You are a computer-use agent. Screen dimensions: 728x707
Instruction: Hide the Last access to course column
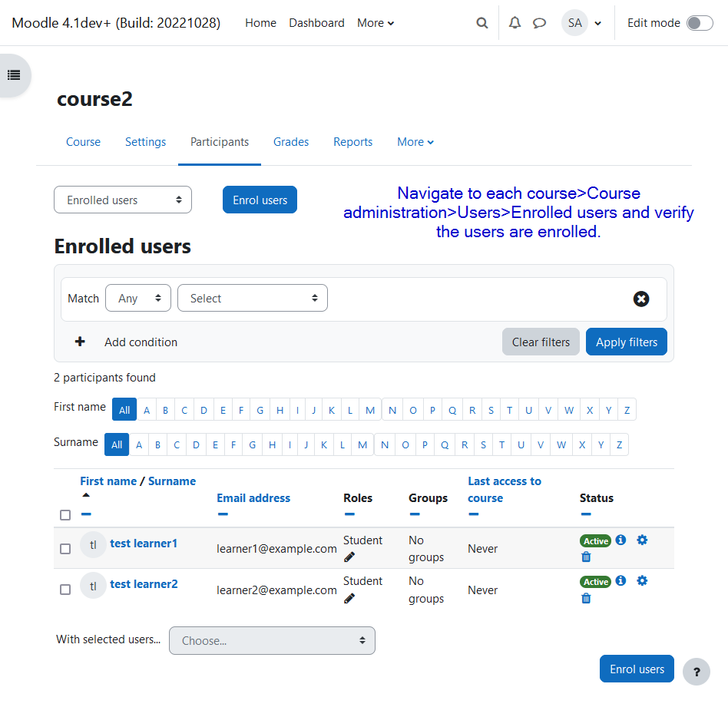pyautogui.click(x=474, y=514)
